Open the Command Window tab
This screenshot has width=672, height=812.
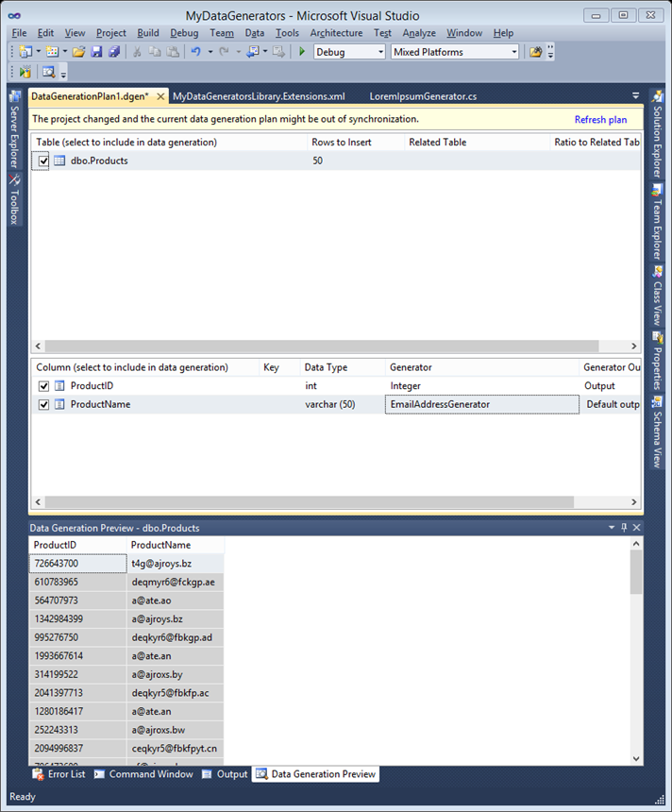point(143,773)
